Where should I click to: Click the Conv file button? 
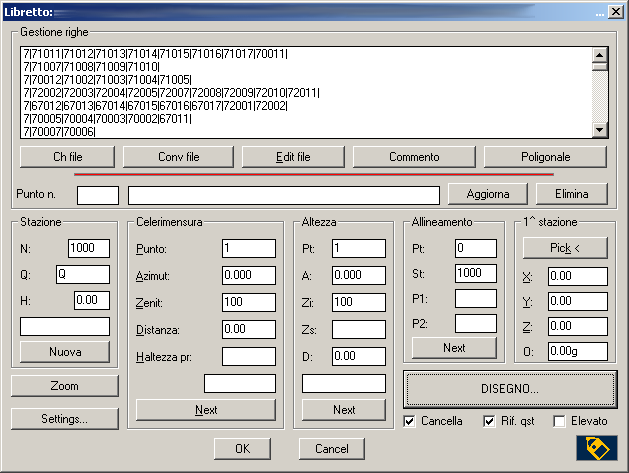[x=179, y=157]
